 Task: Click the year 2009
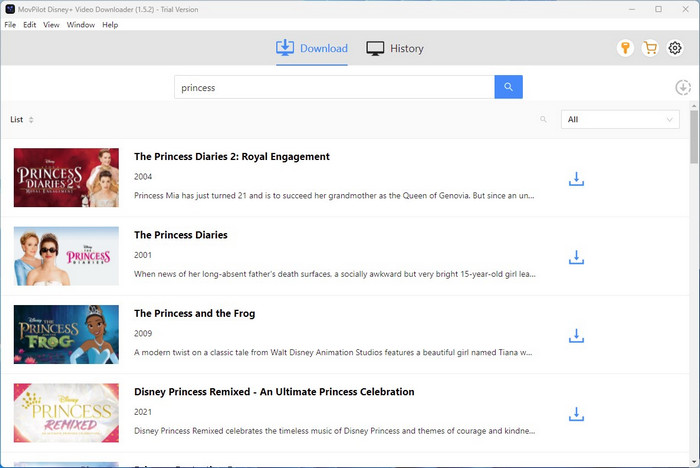[x=143, y=333]
